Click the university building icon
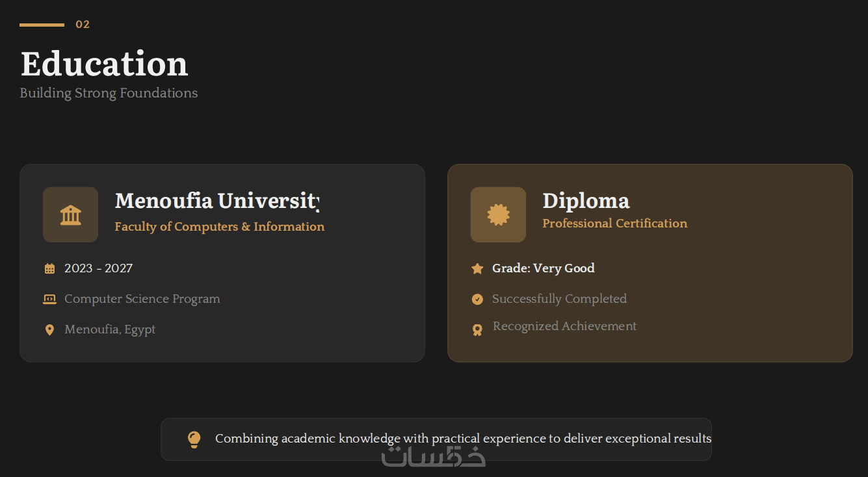This screenshot has height=477, width=868. pos(70,214)
